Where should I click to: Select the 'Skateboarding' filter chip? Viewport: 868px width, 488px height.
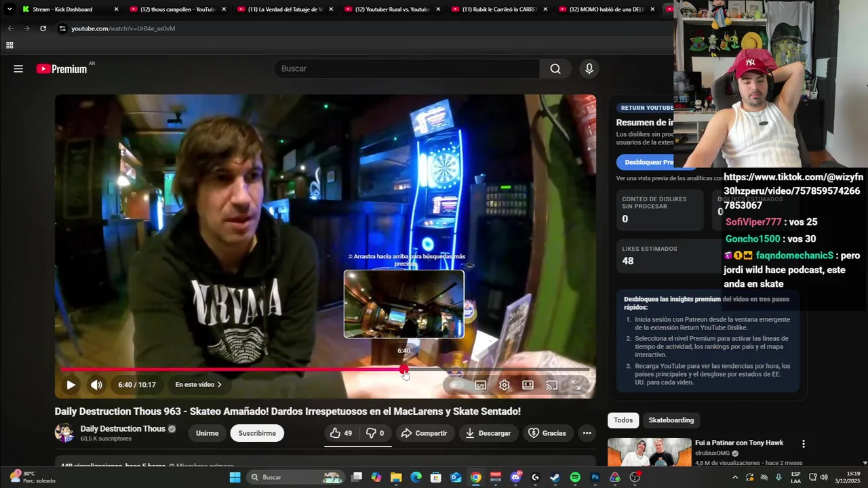pos(671,420)
